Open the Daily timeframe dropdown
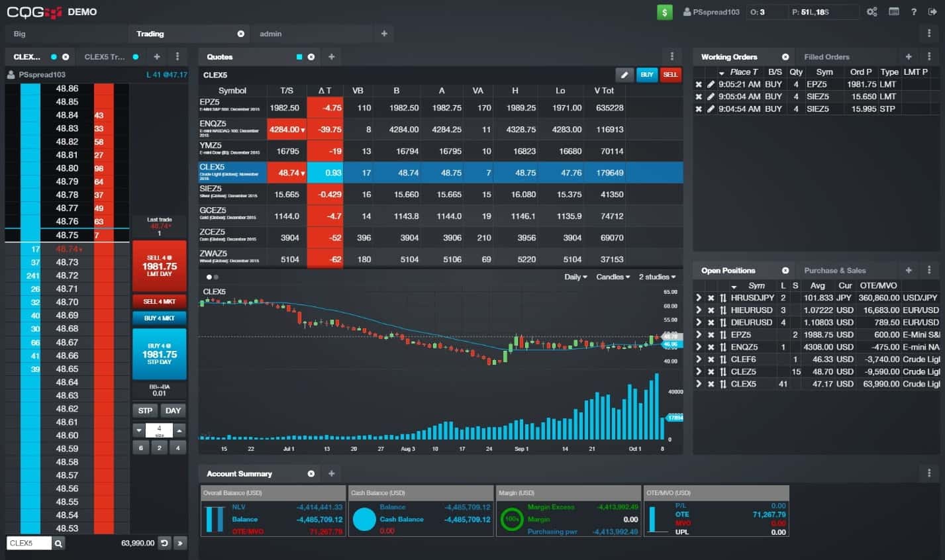Screen dimensions: 945x560 [575, 277]
